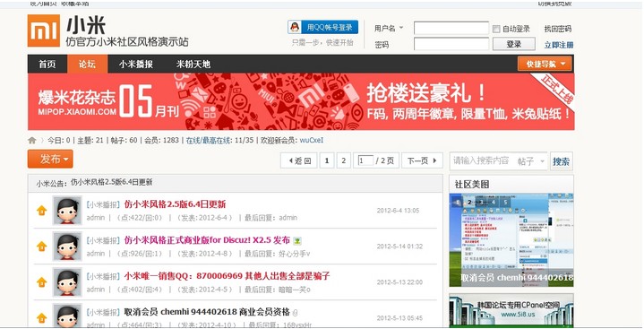The image size is (644, 329).
Task: Select slide 2 in 社区美图 slideshow
Action: click(x=469, y=202)
